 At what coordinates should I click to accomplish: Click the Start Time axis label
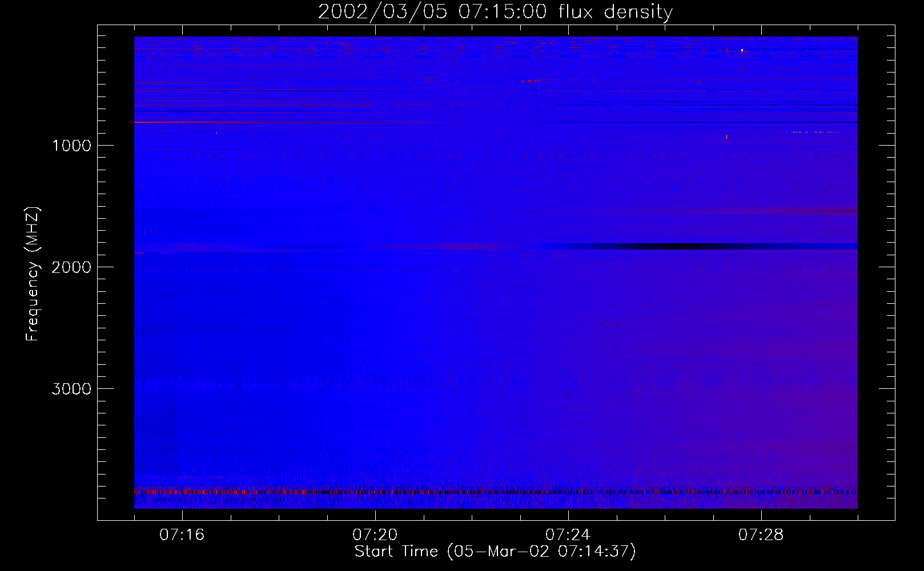click(495, 552)
